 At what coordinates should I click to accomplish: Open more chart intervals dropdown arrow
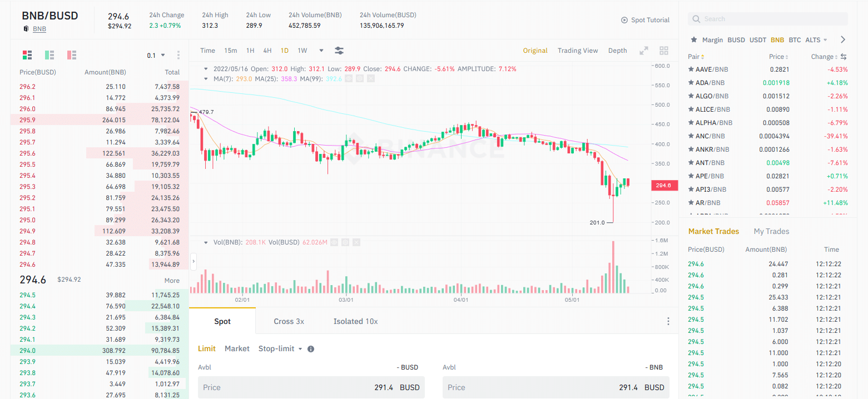321,51
